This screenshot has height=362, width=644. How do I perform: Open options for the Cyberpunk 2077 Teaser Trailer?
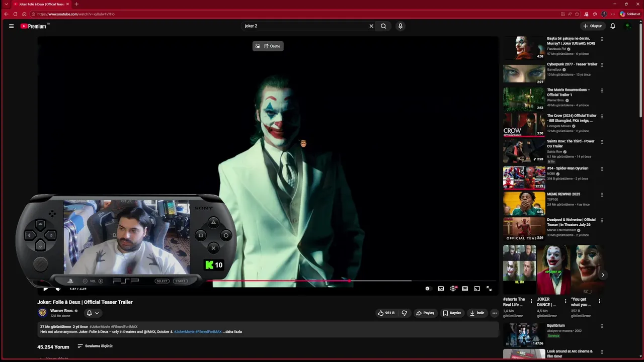602,65
